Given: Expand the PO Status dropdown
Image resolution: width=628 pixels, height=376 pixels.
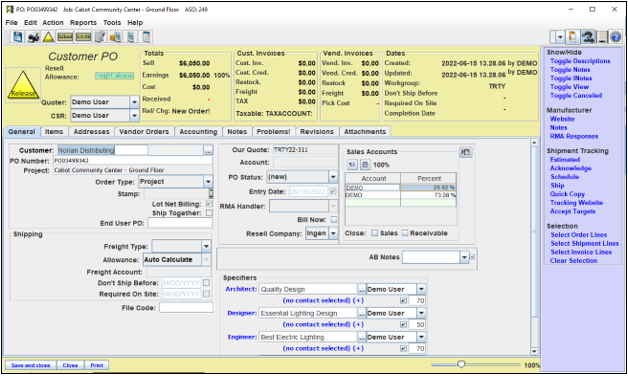Looking at the screenshot, I should point(333,177).
